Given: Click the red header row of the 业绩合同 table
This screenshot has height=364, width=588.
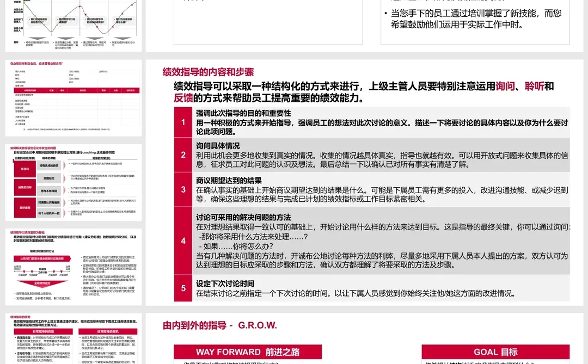Looking at the screenshot, I should pos(76,90).
